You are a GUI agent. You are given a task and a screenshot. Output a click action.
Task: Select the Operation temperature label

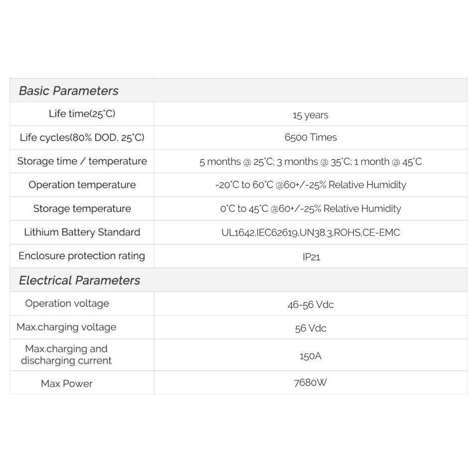coord(82,185)
